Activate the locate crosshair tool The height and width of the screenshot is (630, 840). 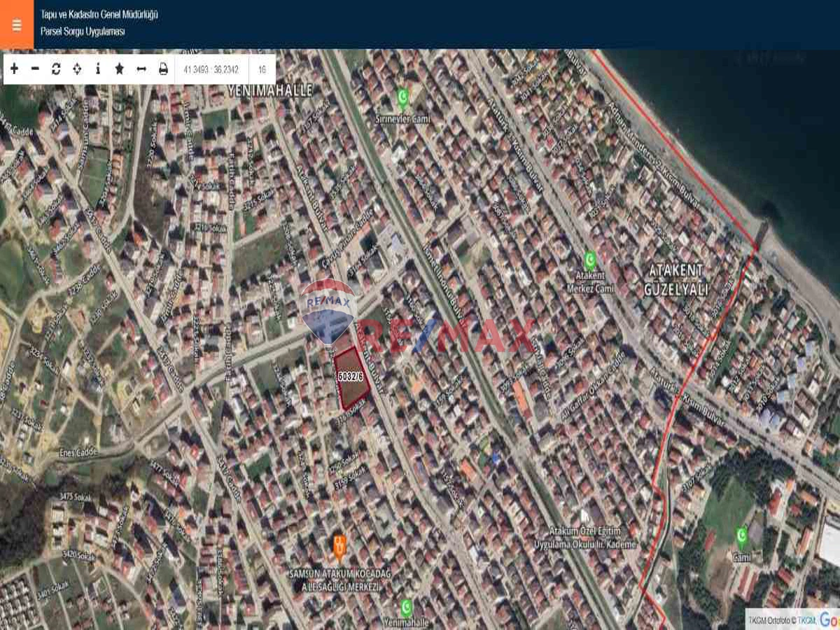click(77, 69)
